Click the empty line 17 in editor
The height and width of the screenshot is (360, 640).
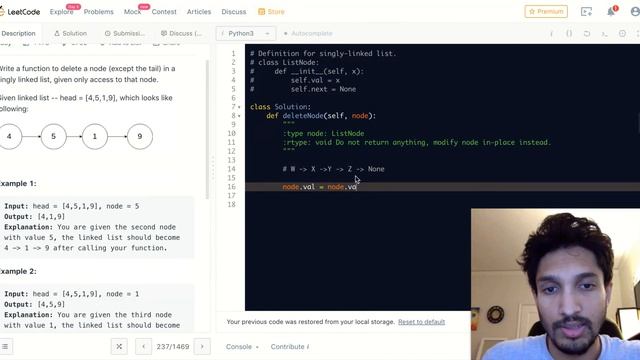click(442, 196)
